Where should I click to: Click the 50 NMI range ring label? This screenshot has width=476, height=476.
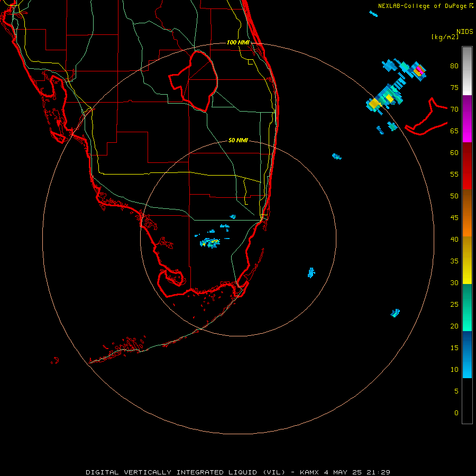[238, 140]
